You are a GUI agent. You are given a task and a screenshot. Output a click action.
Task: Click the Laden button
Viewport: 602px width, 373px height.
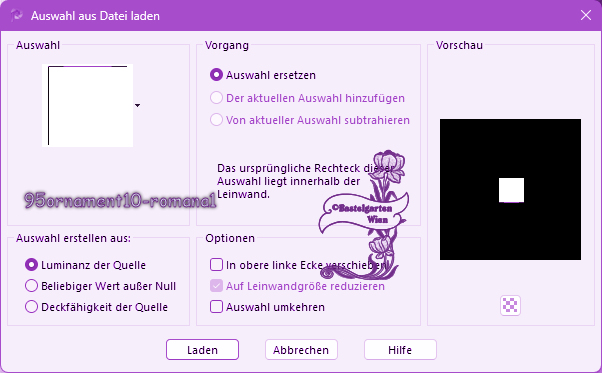(x=202, y=350)
